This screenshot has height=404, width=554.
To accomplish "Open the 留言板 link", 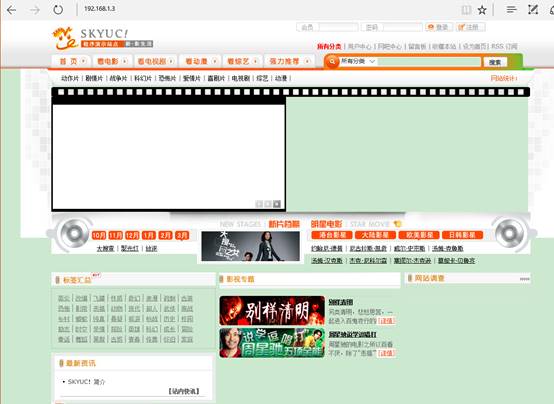I will tap(417, 46).
